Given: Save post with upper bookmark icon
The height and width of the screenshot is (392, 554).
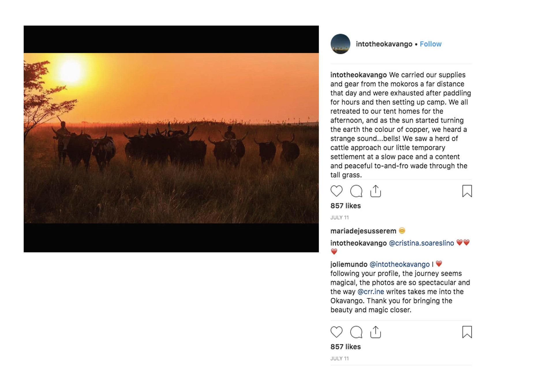Looking at the screenshot, I should 467,191.
